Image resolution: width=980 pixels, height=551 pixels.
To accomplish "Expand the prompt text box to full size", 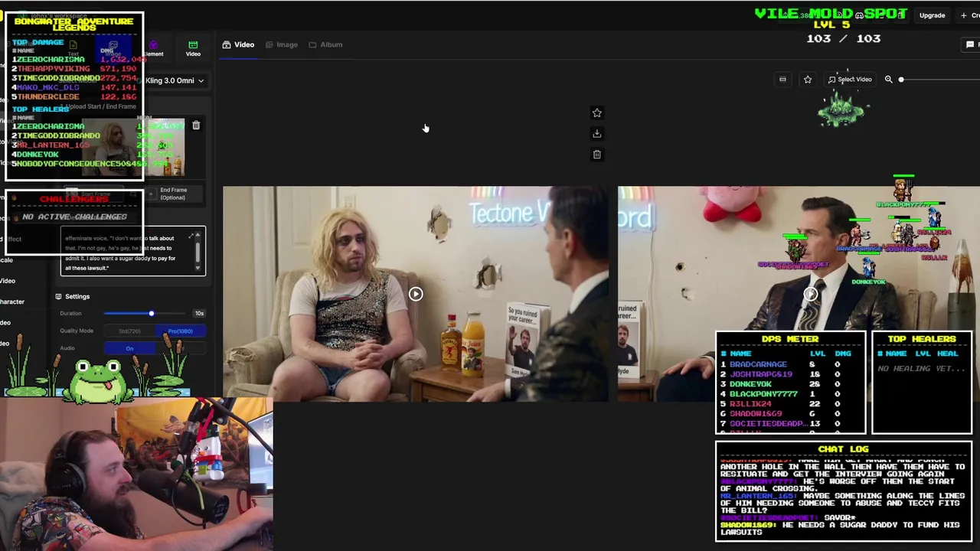I will [x=191, y=236].
